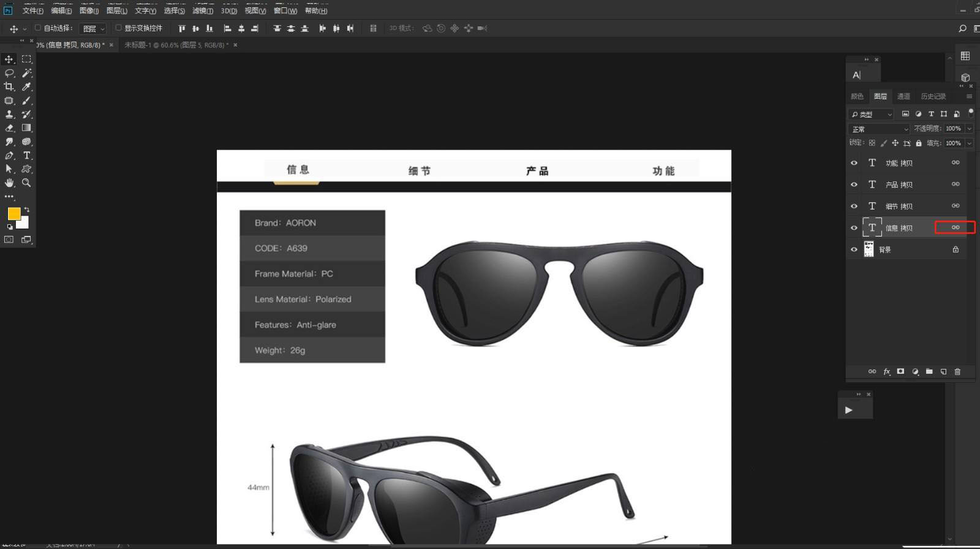Activate the Zoom magnifier tool
The width and height of the screenshot is (980, 549).
(26, 183)
